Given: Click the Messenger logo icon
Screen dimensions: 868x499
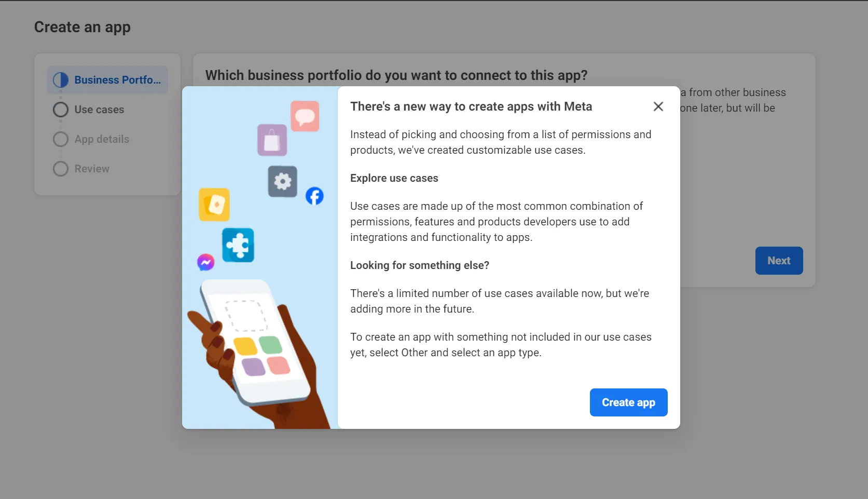Looking at the screenshot, I should [x=206, y=262].
